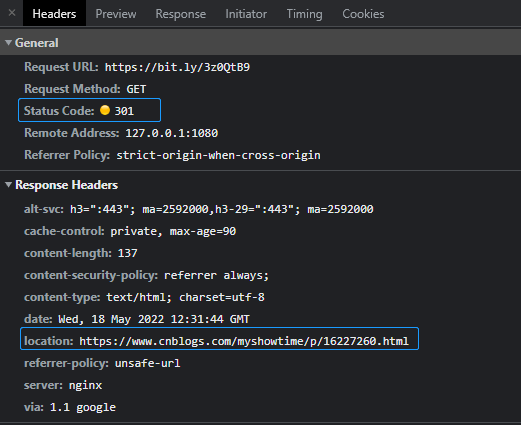Switch to the Cookies tab
This screenshot has width=521, height=425.
(x=363, y=14)
